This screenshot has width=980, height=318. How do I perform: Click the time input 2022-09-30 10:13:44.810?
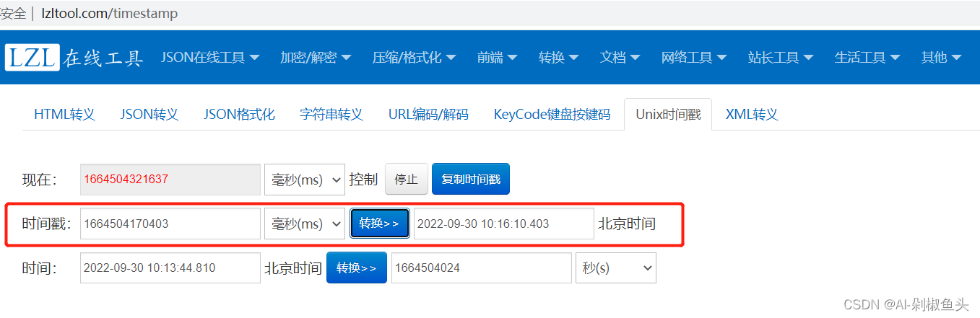(x=170, y=268)
